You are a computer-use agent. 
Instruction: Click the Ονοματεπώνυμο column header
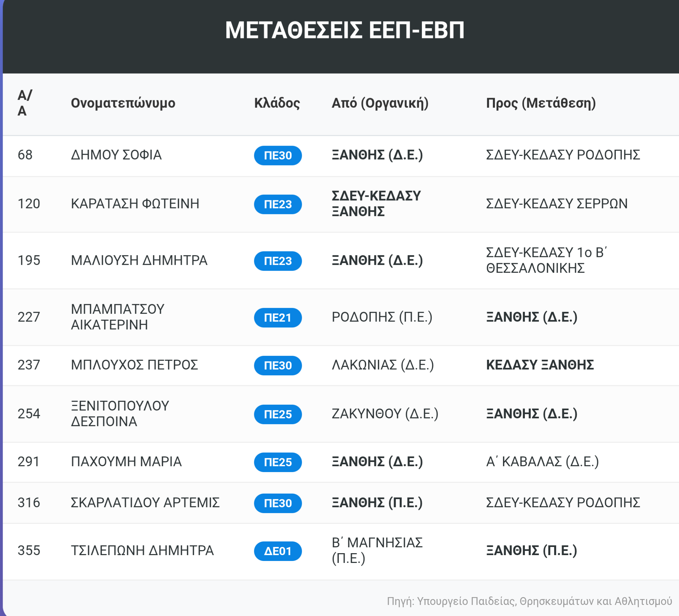click(x=123, y=103)
